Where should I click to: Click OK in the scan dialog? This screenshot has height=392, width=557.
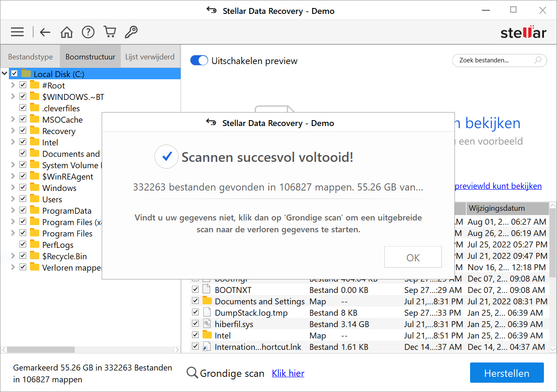(x=413, y=257)
